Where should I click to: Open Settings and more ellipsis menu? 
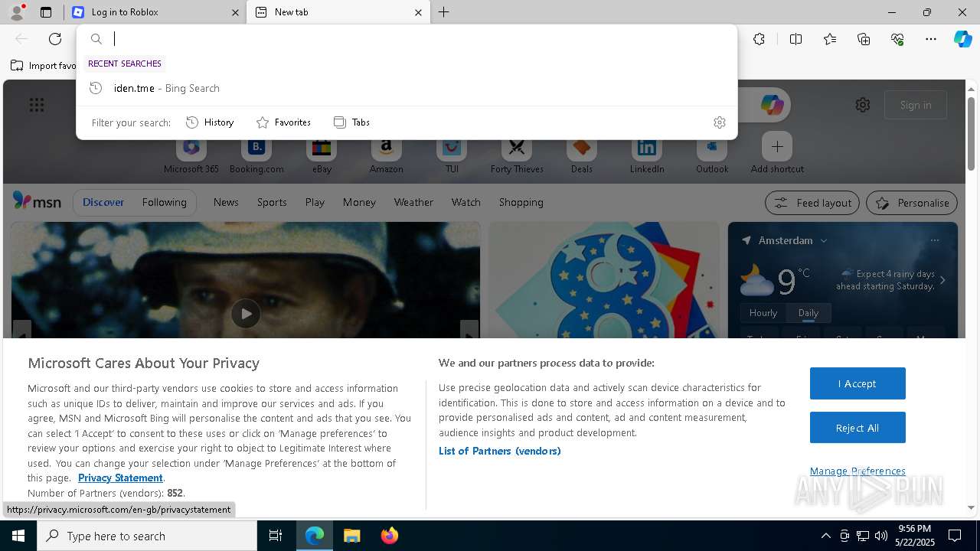931,39
